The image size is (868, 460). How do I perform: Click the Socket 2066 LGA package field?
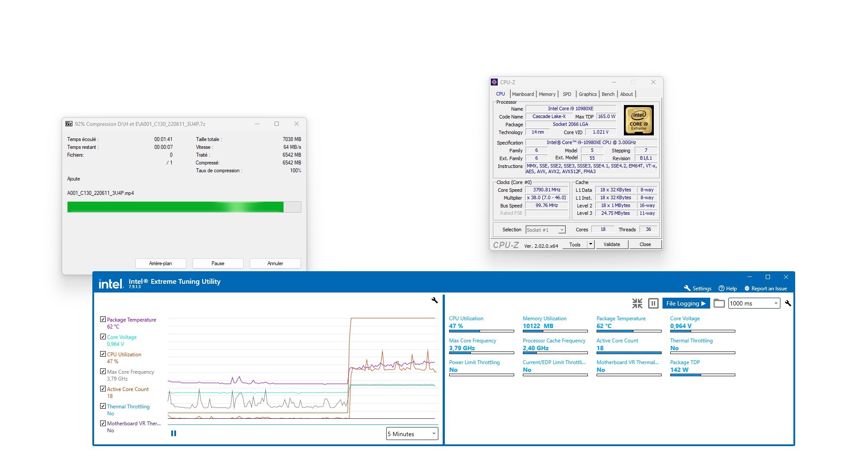pyautogui.click(x=571, y=124)
